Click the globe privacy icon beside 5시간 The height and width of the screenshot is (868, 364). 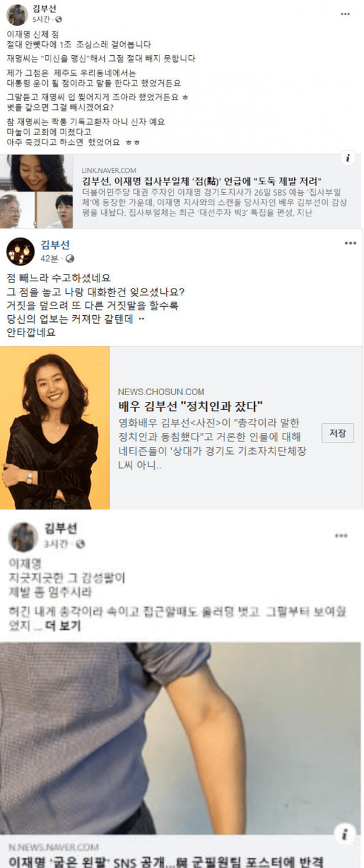(x=58, y=19)
